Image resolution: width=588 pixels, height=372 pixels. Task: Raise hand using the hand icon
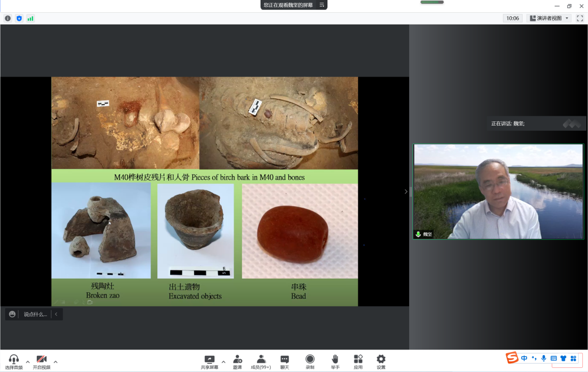click(x=335, y=359)
